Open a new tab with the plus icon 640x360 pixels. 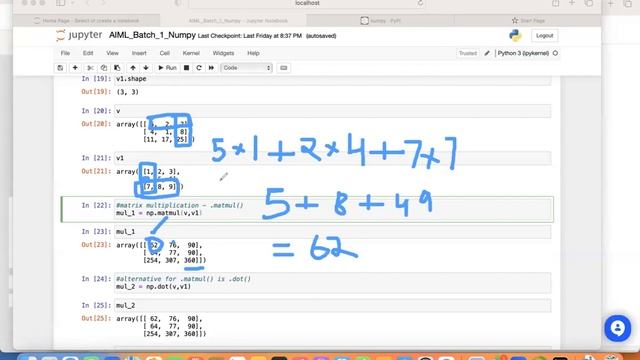click(x=572, y=3)
